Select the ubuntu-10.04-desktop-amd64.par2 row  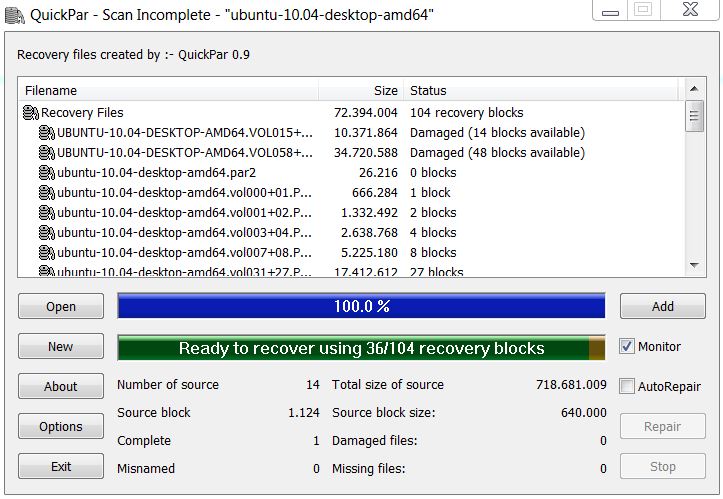click(x=350, y=172)
